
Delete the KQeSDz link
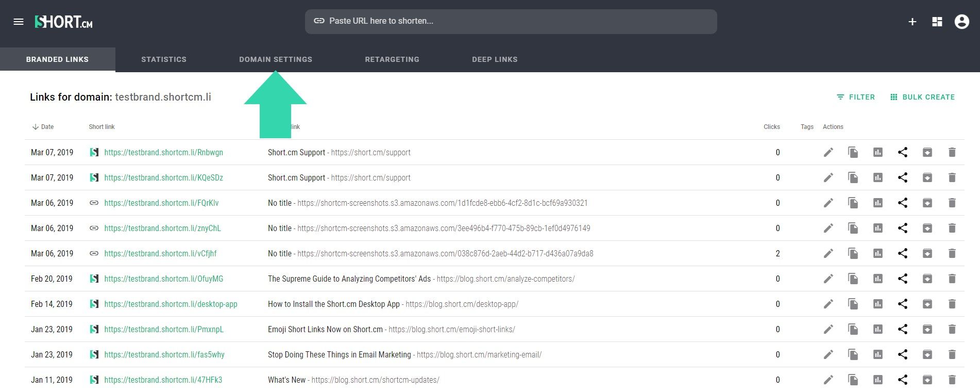coord(952,177)
